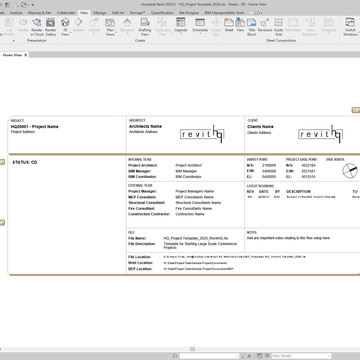This screenshot has height=360, width=360.
Task: Select 'BIM Manager' value text
Action: (x=186, y=171)
